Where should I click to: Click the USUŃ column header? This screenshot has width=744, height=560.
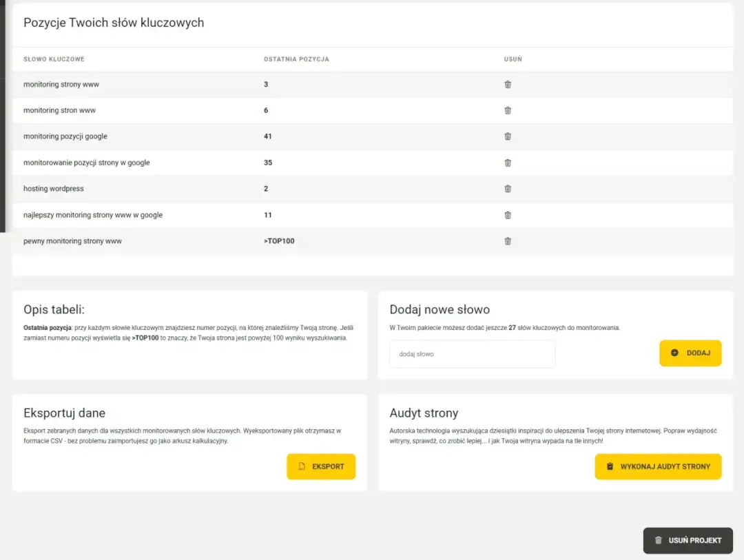pos(513,59)
